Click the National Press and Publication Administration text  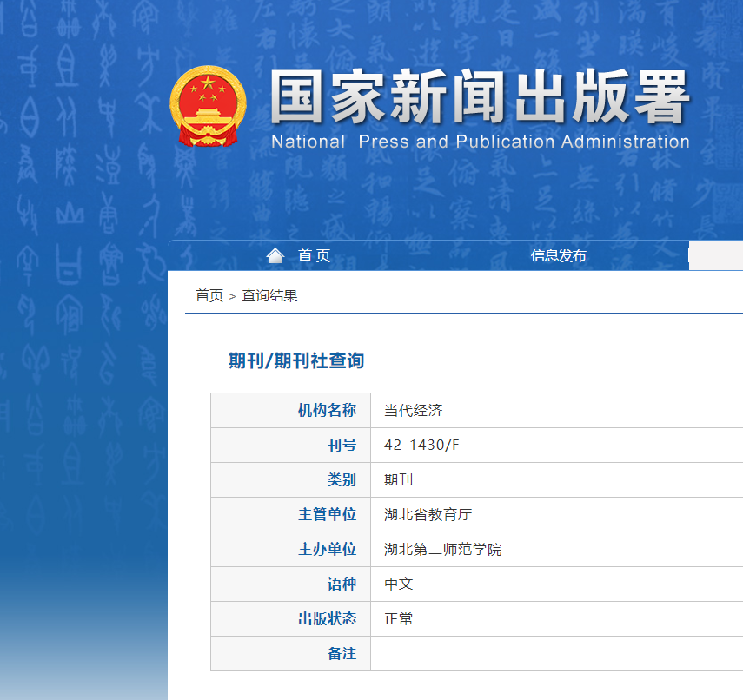(x=480, y=142)
